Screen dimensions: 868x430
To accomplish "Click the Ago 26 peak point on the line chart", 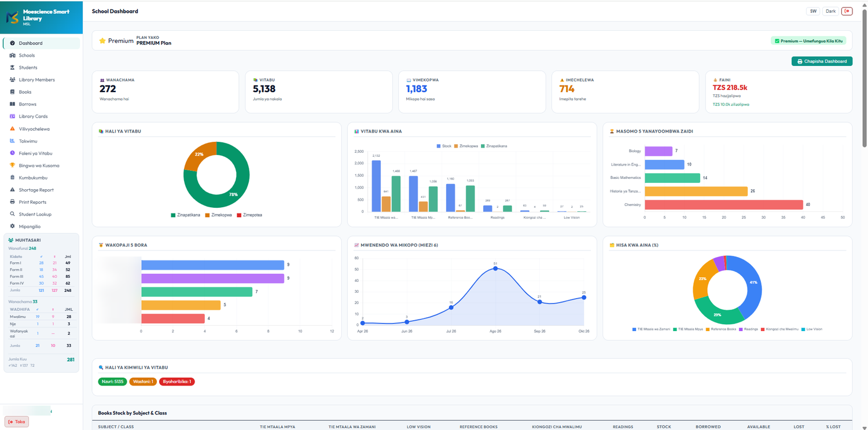I will click(495, 269).
